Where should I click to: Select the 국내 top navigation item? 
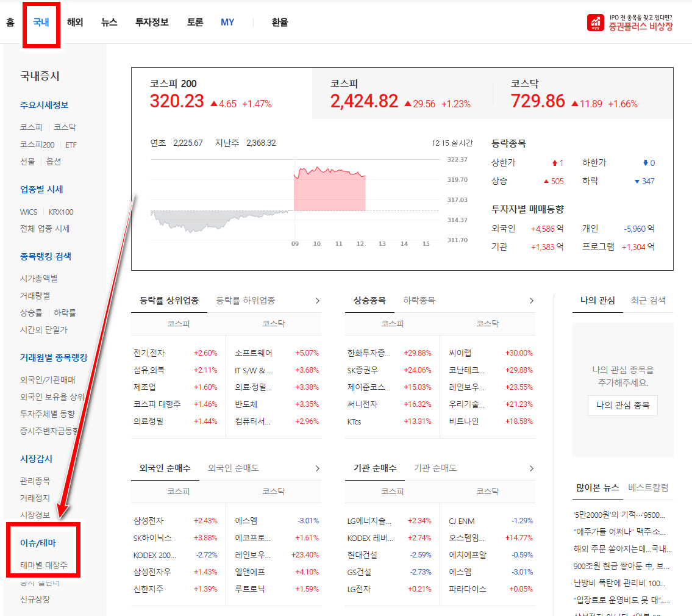41,22
